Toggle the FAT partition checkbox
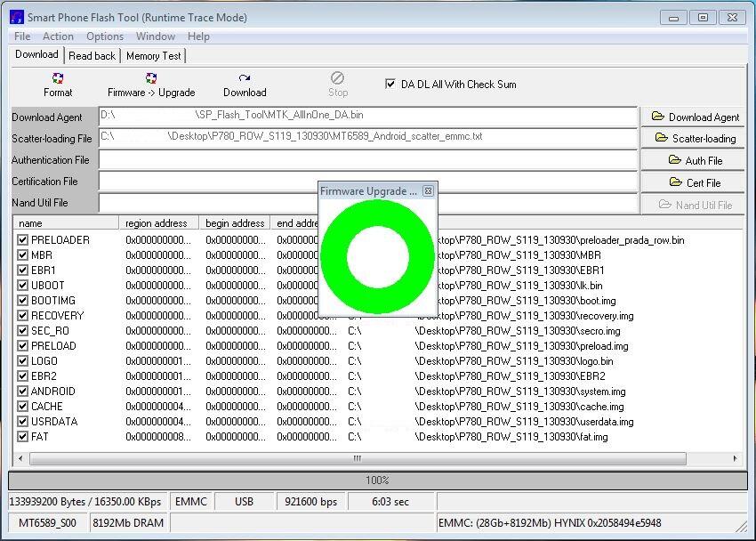 (x=21, y=437)
